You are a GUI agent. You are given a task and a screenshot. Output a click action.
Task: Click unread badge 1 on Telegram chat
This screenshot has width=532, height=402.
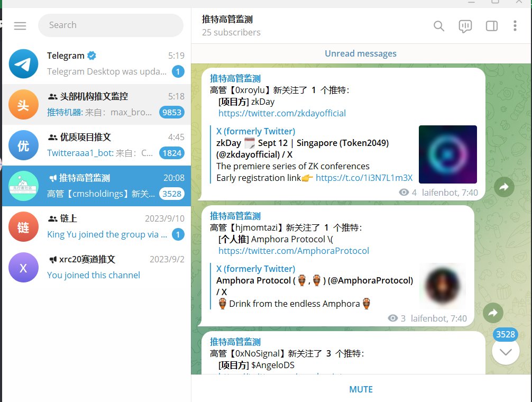pyautogui.click(x=178, y=71)
